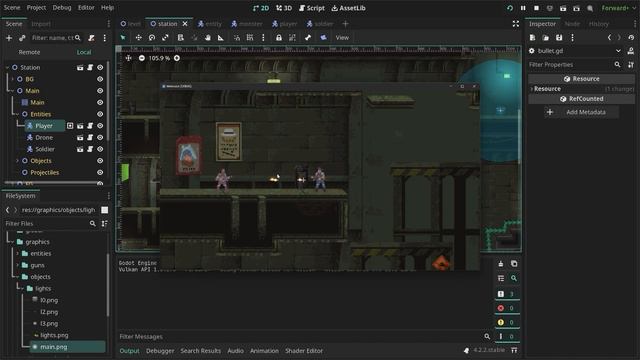Open the Scene menu

pos(12,7)
